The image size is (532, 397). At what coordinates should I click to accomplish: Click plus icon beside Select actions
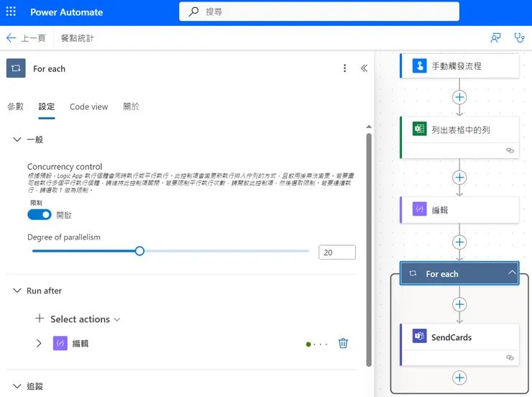tap(40, 319)
